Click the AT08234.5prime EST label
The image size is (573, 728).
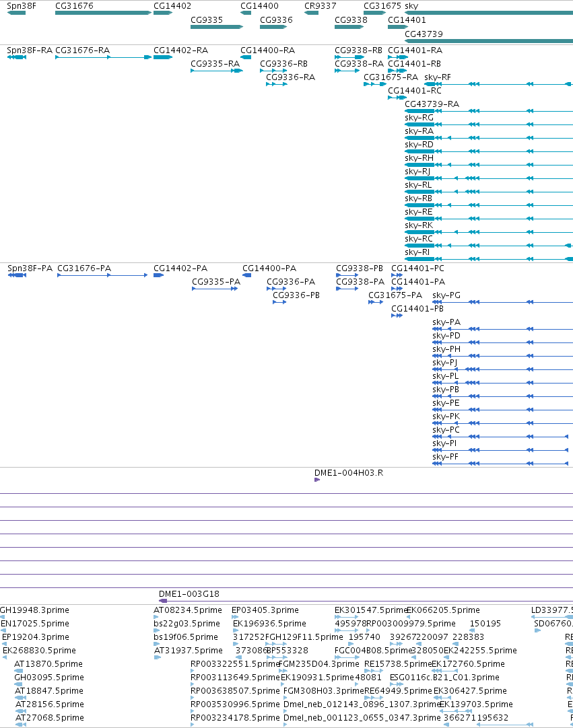click(189, 610)
